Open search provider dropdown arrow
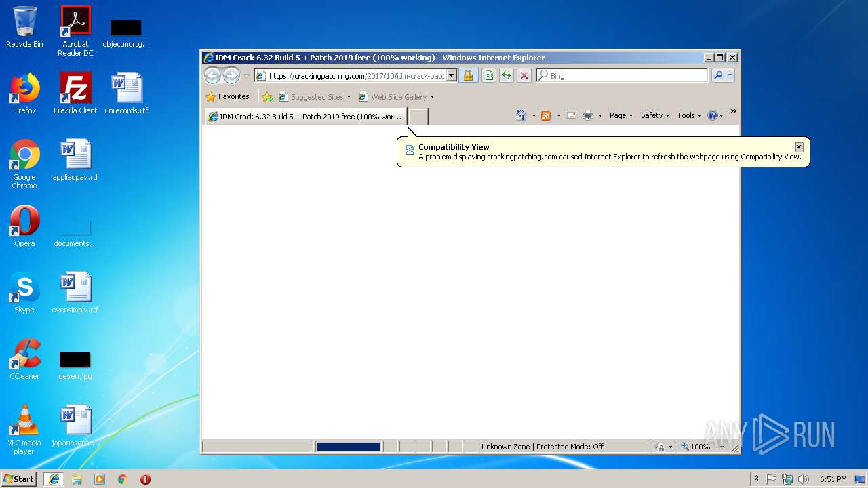Viewport: 868px width, 488px height. click(x=730, y=76)
